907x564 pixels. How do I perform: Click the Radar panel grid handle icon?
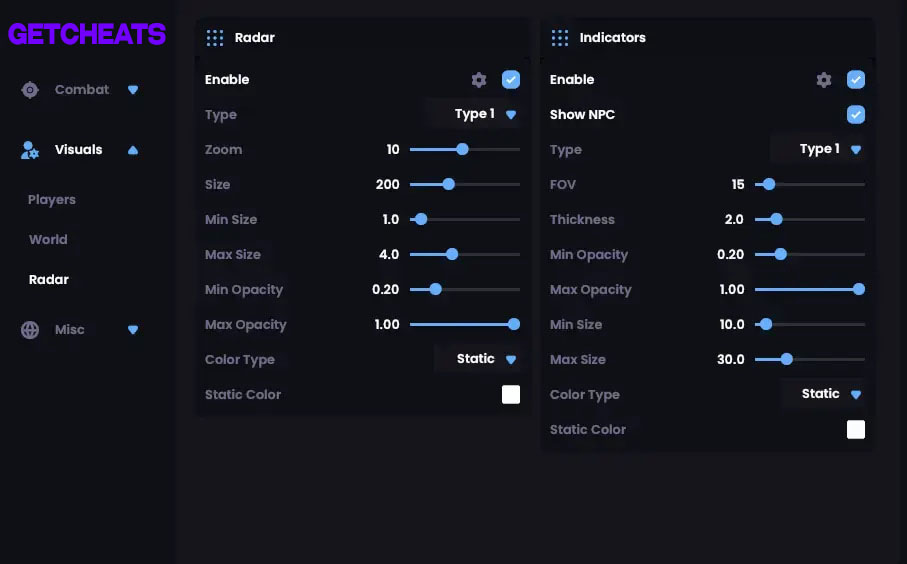[x=215, y=38]
